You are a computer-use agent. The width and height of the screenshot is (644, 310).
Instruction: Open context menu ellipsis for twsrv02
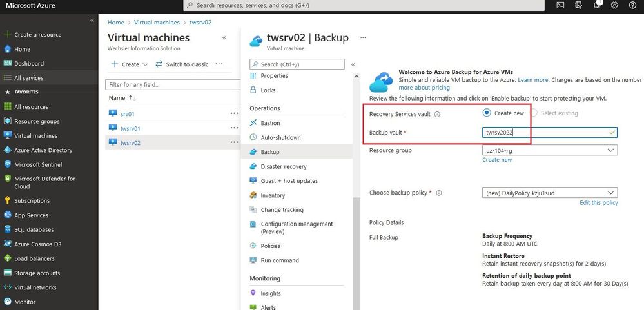234,142
